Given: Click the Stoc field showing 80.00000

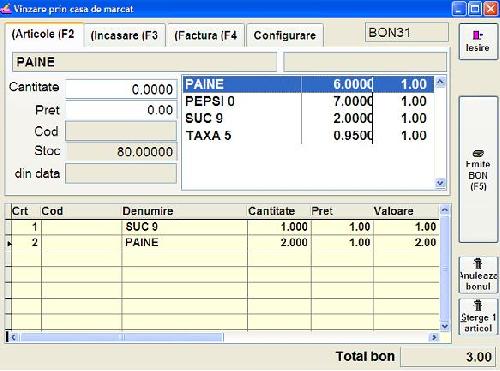Looking at the screenshot, I should point(121,152).
